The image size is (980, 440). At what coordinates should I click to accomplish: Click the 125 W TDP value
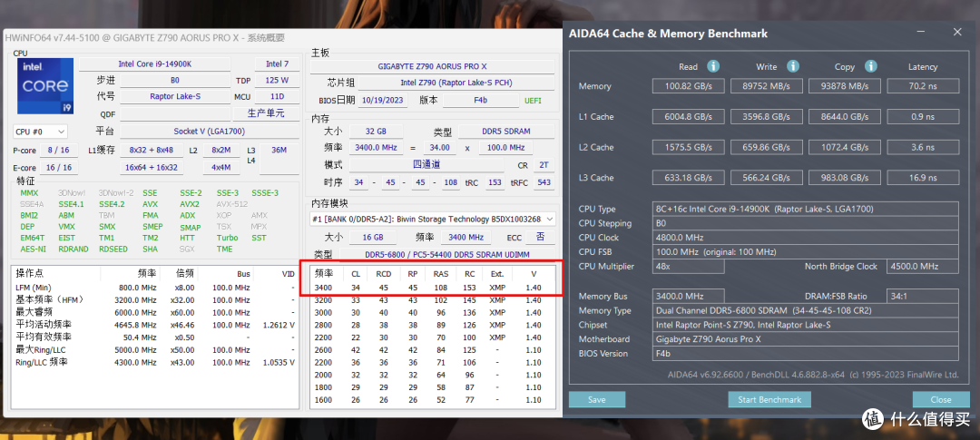point(276,81)
